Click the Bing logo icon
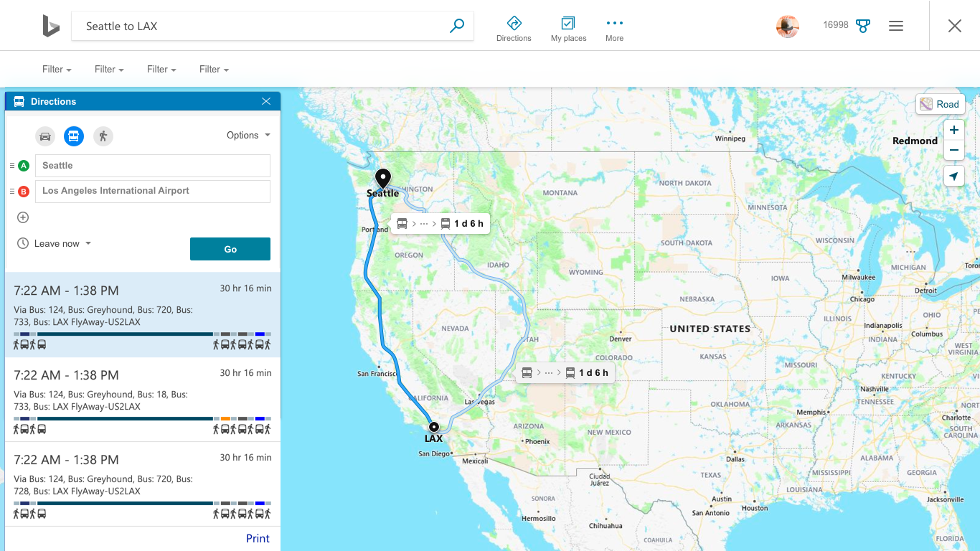Screen dimensions: 980x551 tap(51, 26)
